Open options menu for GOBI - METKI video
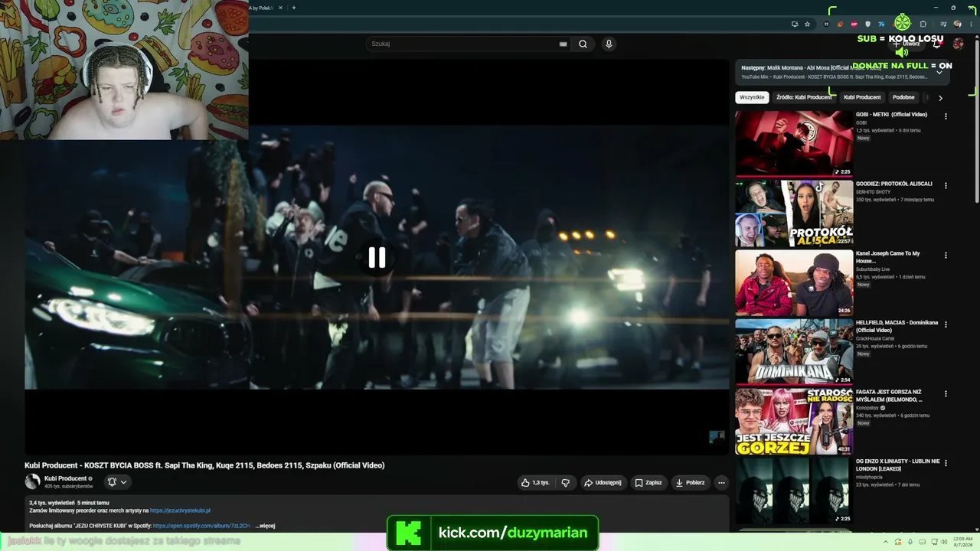This screenshot has width=980, height=551. pos(946,116)
